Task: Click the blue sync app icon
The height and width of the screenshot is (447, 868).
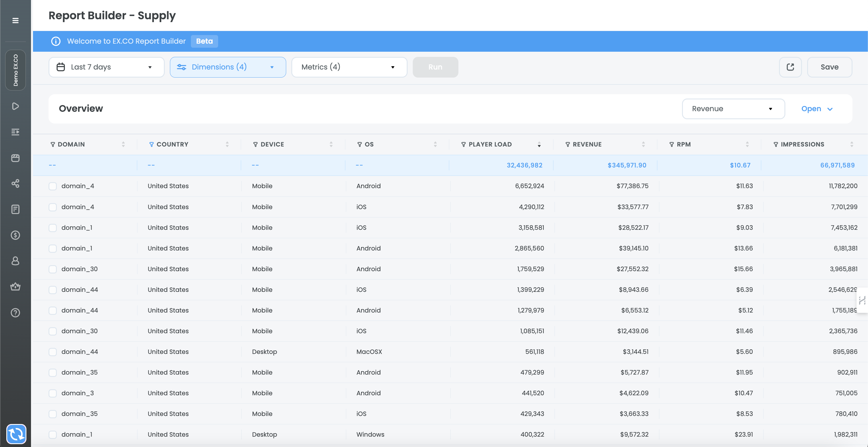Action: pos(16,434)
